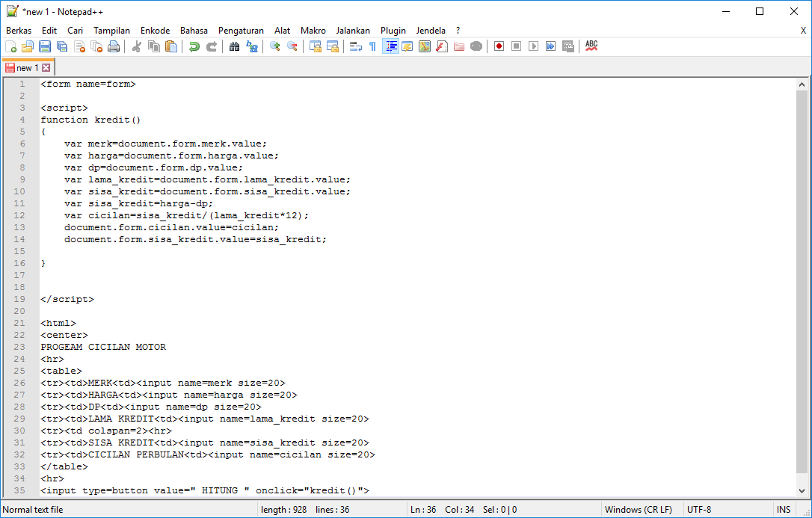Select the new 1 document tab
Screen dimensions: 812x518
pyautogui.click(x=28, y=68)
